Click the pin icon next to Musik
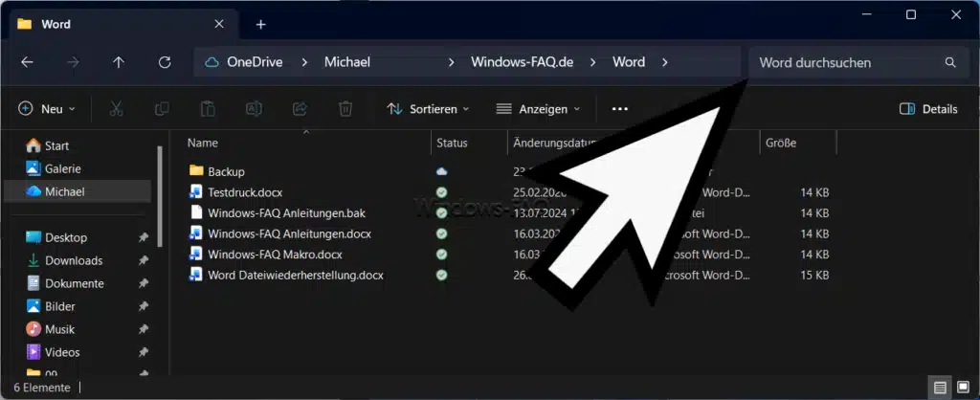Screen dimensions: 980x400 pos(144,329)
